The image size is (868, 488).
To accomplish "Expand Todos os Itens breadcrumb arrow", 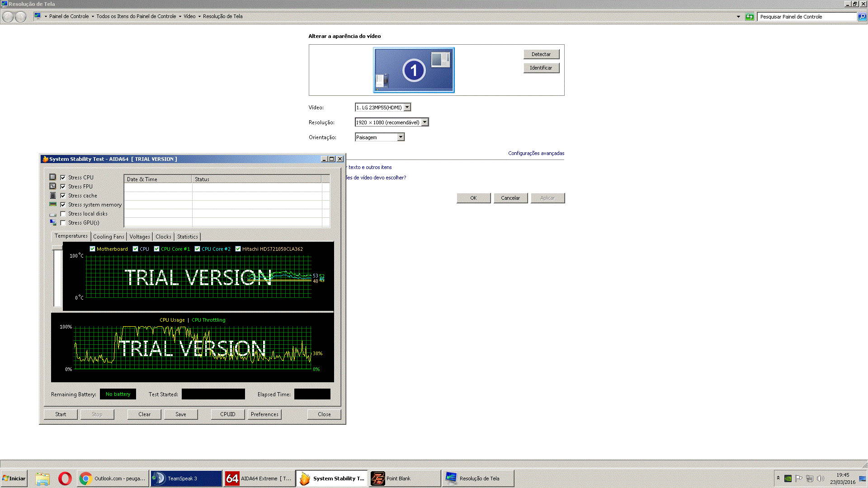I will [x=180, y=17].
